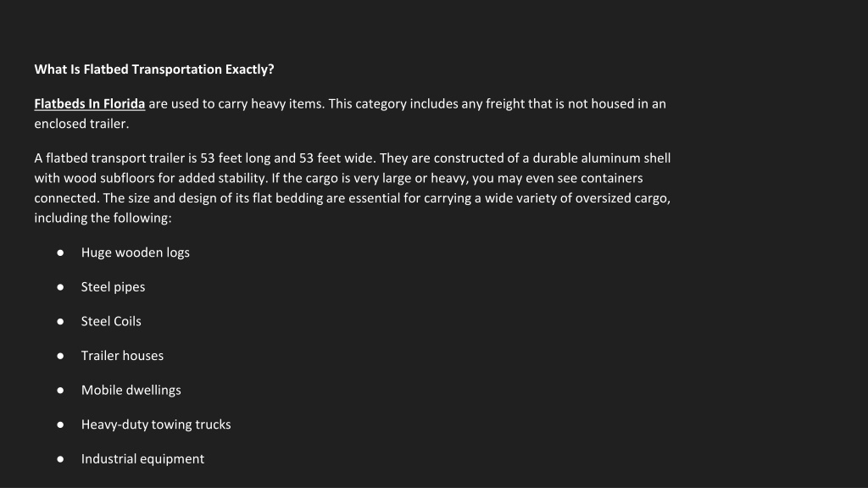Click the text "including the following:"
The image size is (868, 488).
click(103, 218)
